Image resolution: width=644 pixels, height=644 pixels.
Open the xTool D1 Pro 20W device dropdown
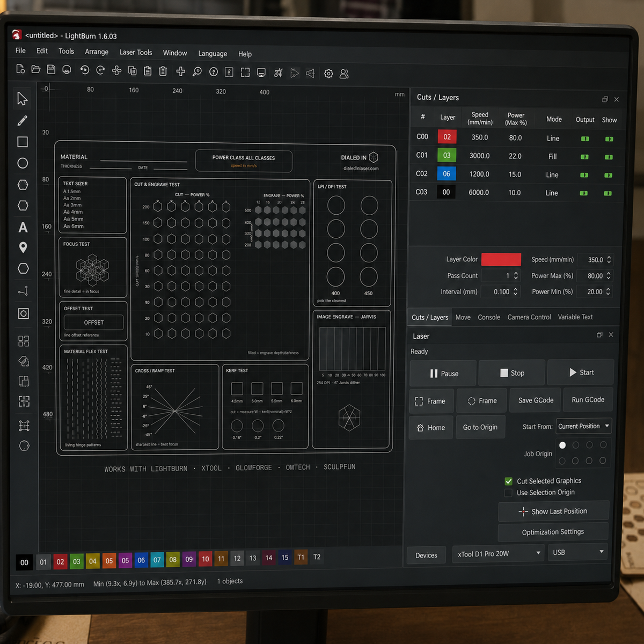[x=499, y=553]
